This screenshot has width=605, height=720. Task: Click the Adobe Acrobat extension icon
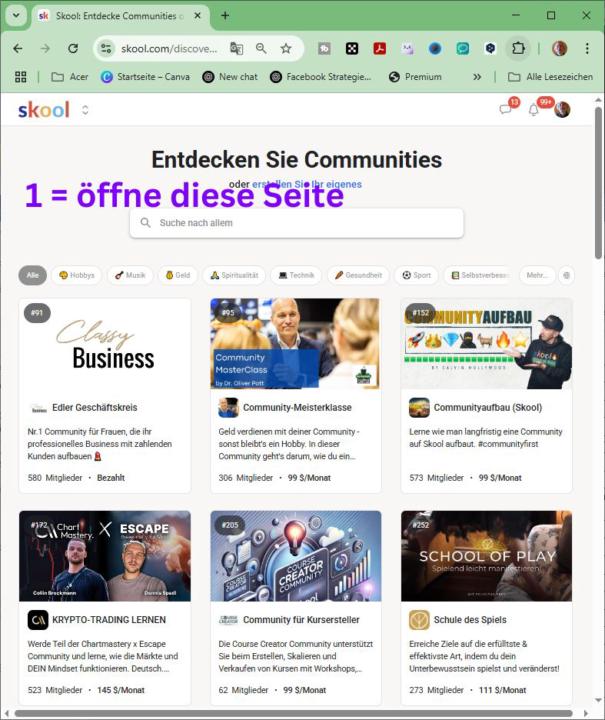pyautogui.click(x=380, y=48)
